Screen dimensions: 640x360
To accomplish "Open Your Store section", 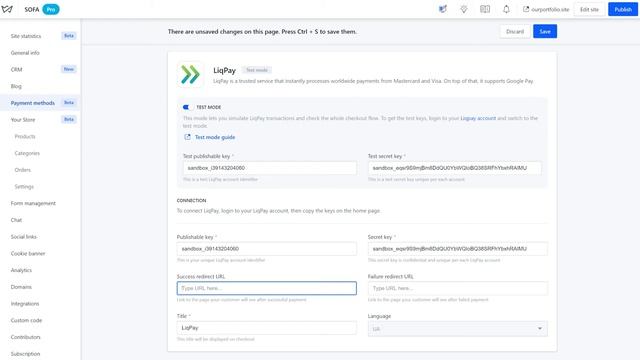I will (x=23, y=120).
